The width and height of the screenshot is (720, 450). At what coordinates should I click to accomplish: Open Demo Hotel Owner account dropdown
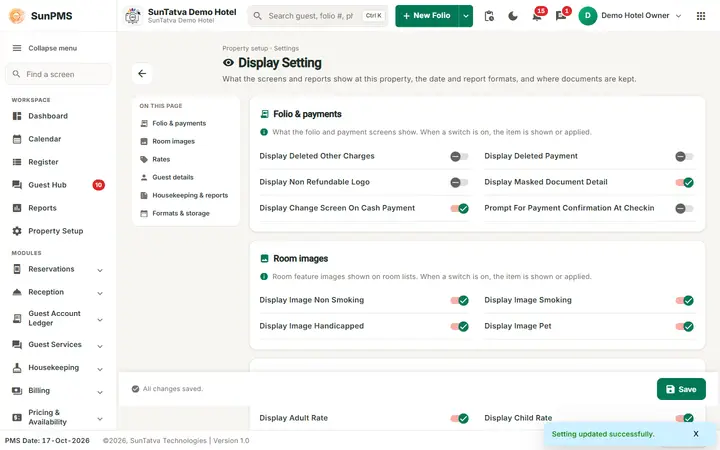[x=678, y=16]
